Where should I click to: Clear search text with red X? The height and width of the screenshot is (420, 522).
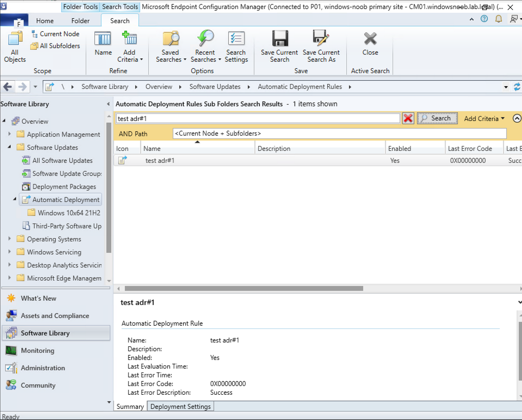408,118
